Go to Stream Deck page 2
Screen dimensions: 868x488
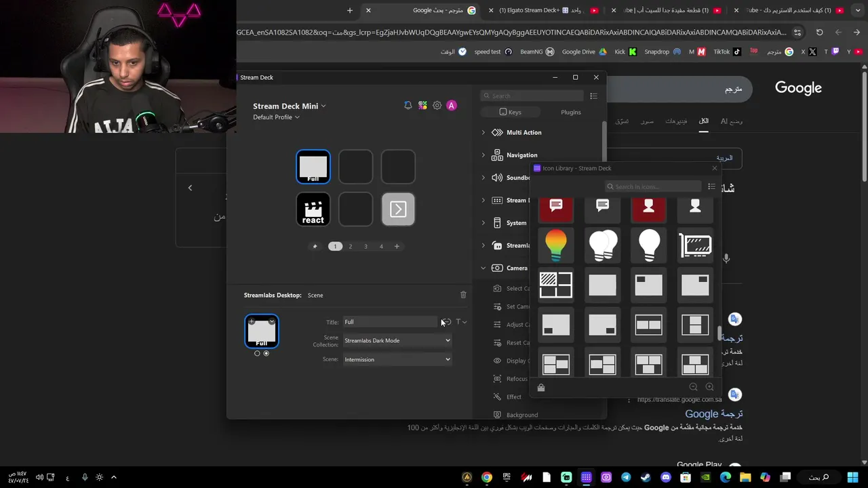[x=351, y=246]
